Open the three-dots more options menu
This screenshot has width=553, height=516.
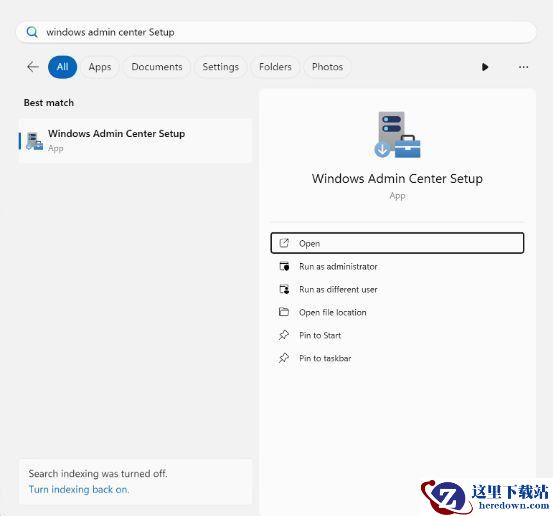tap(523, 67)
